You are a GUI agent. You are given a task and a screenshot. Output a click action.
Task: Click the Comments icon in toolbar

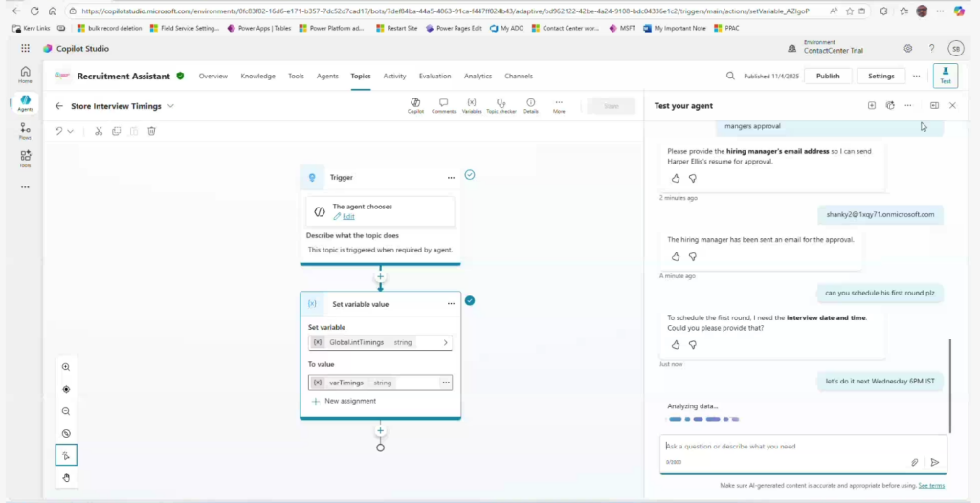443,102
